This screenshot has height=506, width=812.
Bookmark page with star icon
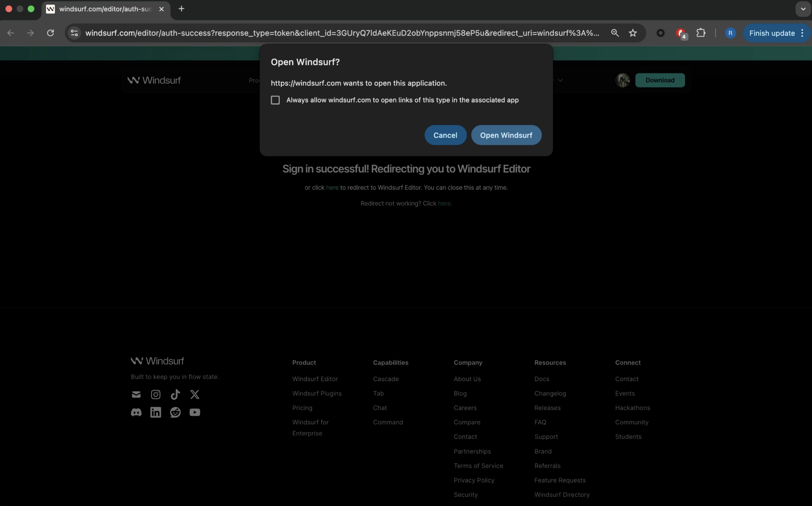point(633,33)
